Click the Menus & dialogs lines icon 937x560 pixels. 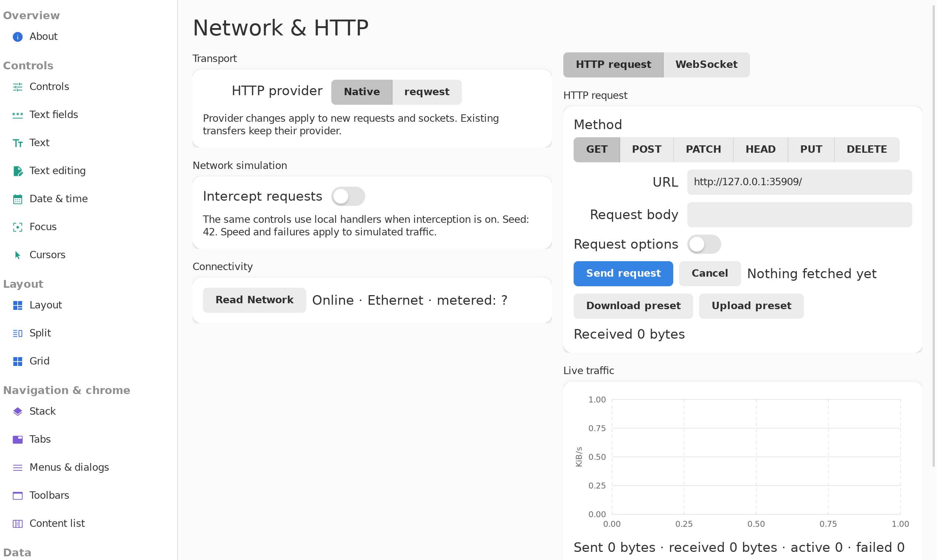18,467
